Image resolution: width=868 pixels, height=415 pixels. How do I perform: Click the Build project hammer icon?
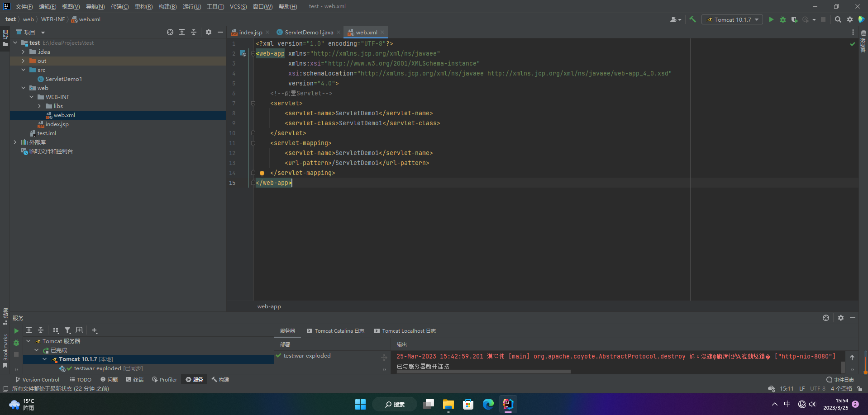[x=692, y=19]
